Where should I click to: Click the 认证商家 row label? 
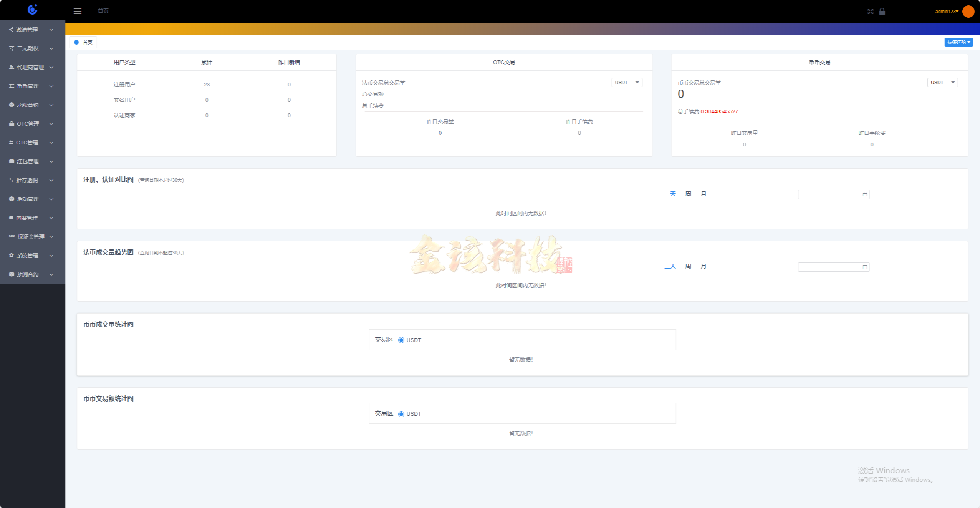coord(124,115)
